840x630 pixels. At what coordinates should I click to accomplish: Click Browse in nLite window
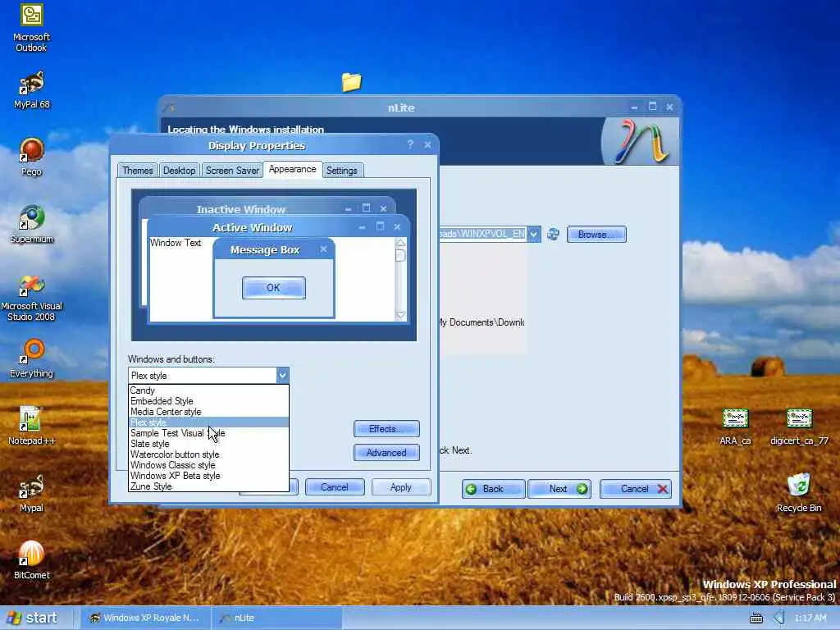(x=596, y=234)
